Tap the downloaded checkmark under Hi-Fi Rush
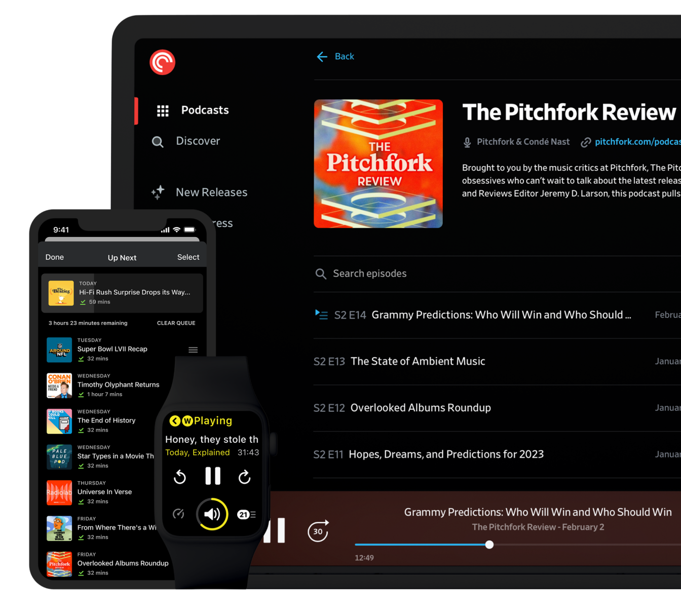681x616 pixels. click(x=83, y=302)
